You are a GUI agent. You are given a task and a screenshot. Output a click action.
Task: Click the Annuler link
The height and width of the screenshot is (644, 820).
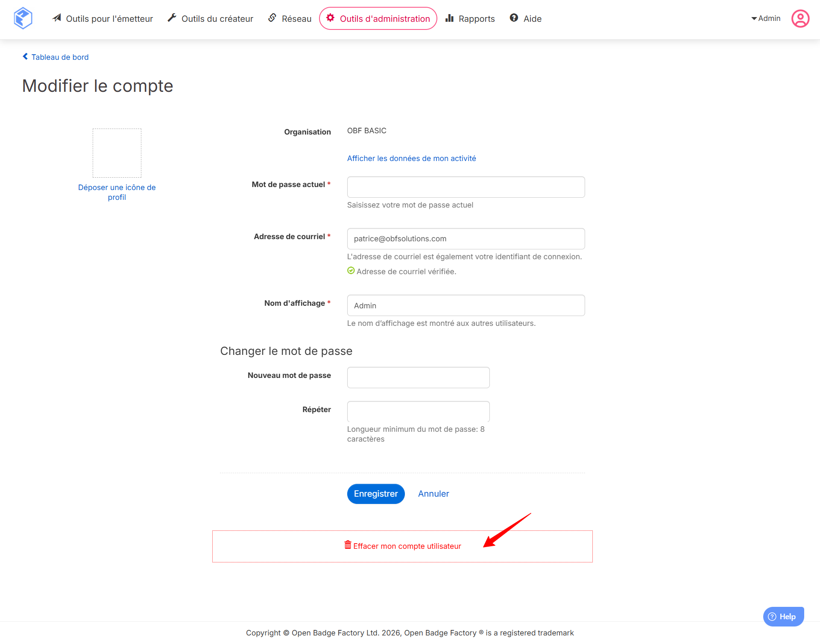(433, 494)
